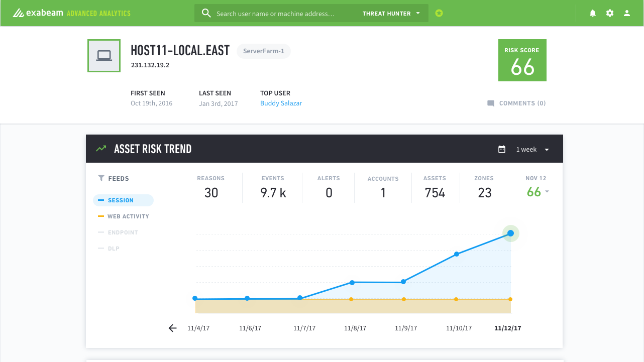The width and height of the screenshot is (644, 362).
Task: Open the notifications bell
Action: click(593, 13)
